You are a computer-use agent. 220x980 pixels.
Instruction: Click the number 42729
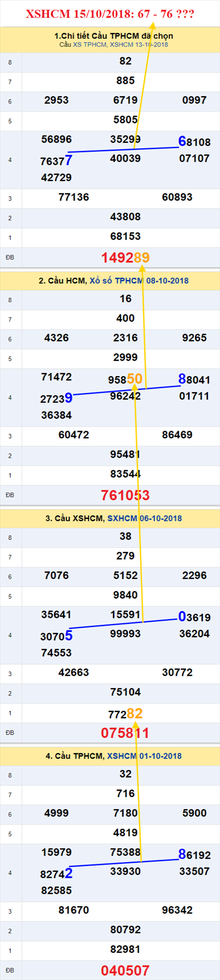(56, 178)
